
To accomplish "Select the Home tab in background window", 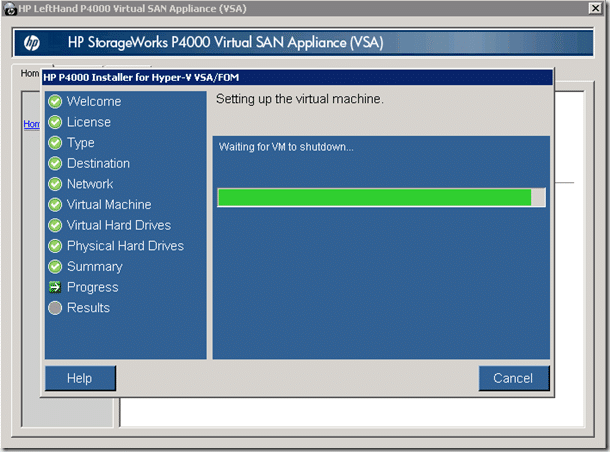I will [30, 73].
